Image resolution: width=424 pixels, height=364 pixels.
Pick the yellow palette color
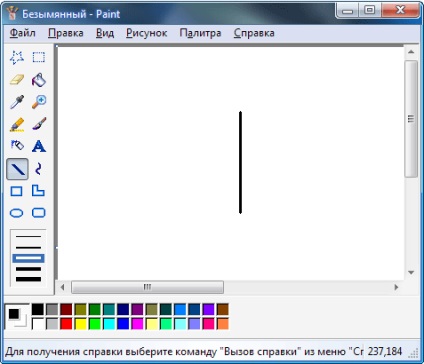coord(80,324)
